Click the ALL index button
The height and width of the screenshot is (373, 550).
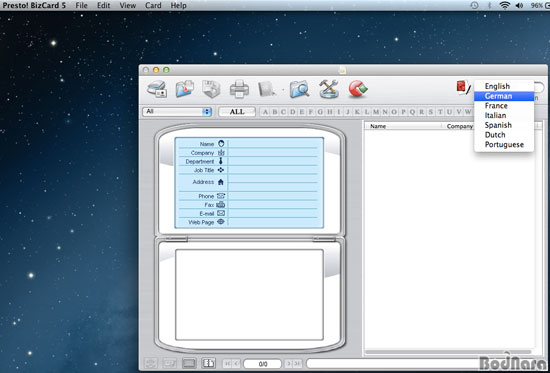click(237, 112)
